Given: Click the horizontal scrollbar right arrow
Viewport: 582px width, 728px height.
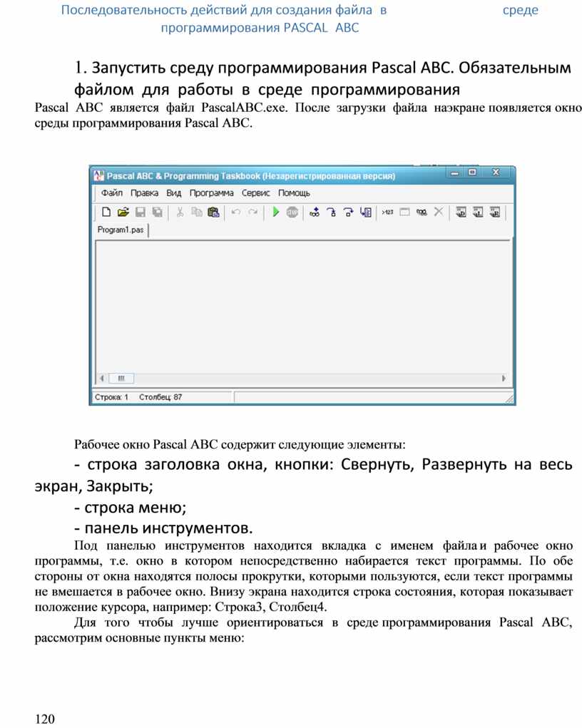Looking at the screenshot, I should click(504, 378).
